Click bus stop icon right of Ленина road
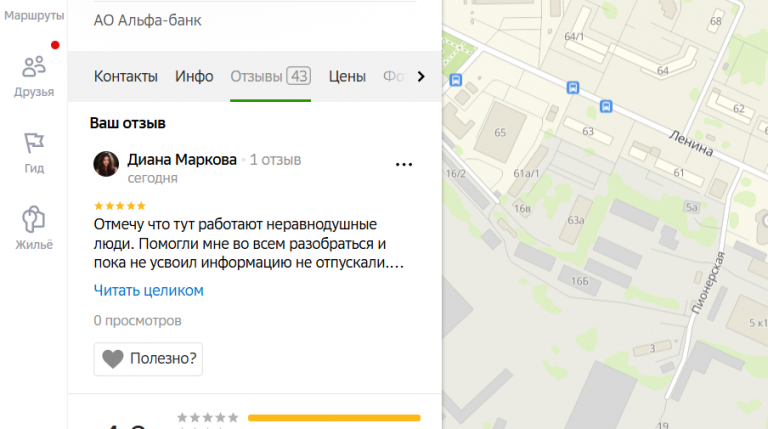This screenshot has height=429, width=768. coord(606,106)
